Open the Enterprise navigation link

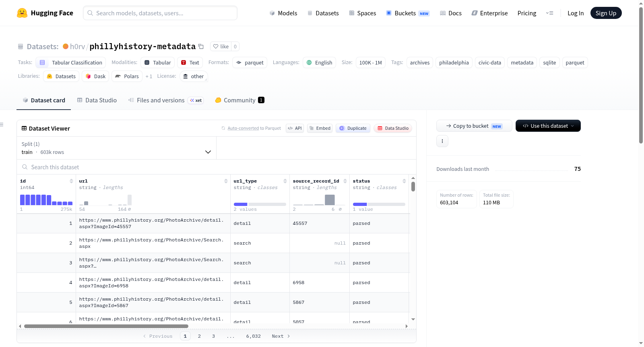[x=489, y=13]
